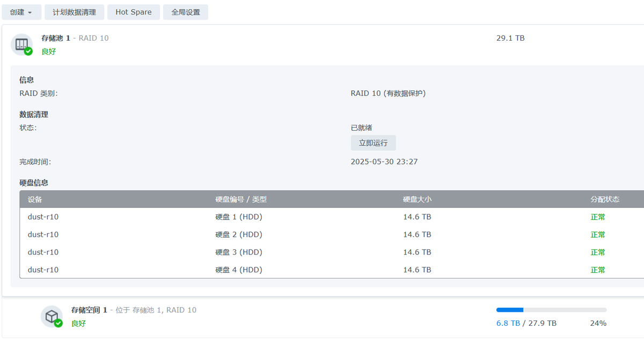Select the 设备 column header
Viewport: 644px width, 343px height.
[x=33, y=199]
